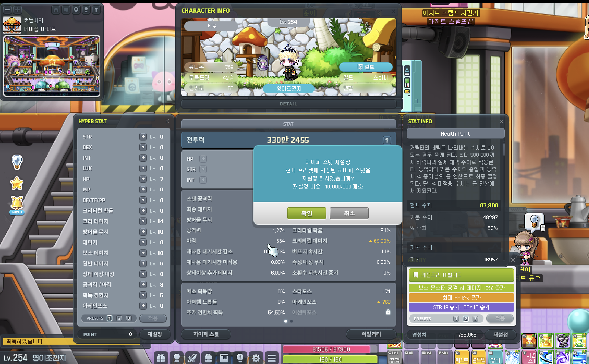Open the bookmark collection menu icon
The height and width of the screenshot is (364, 589).
point(224,358)
